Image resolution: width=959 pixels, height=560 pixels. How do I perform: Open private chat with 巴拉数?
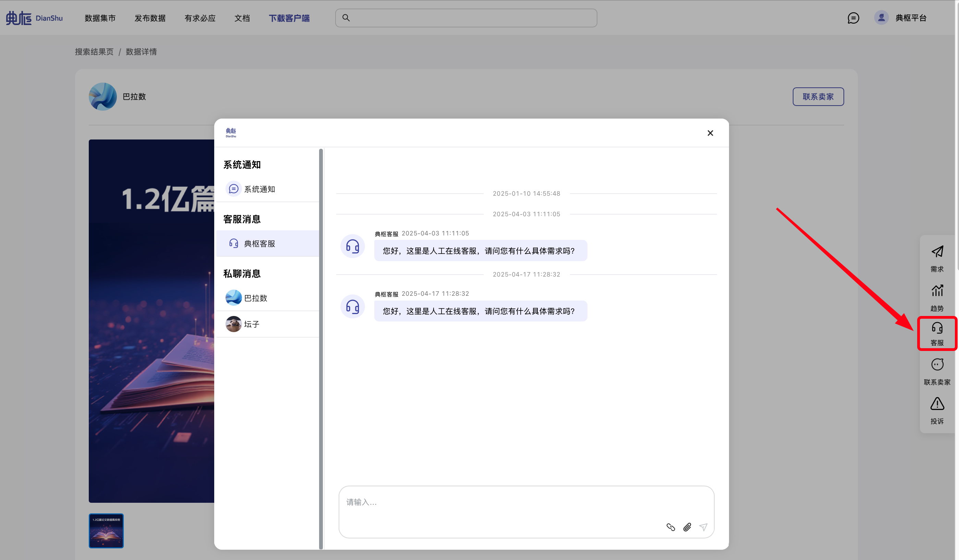click(x=268, y=298)
